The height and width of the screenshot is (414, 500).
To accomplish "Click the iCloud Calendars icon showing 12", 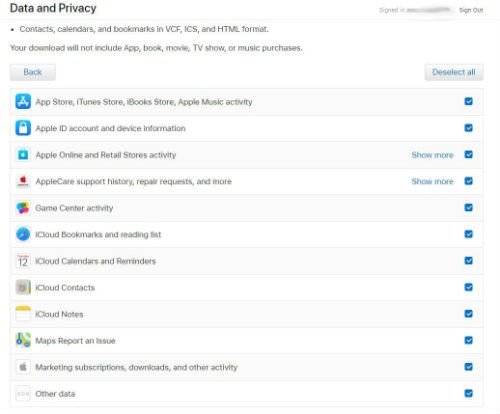I will (23, 261).
